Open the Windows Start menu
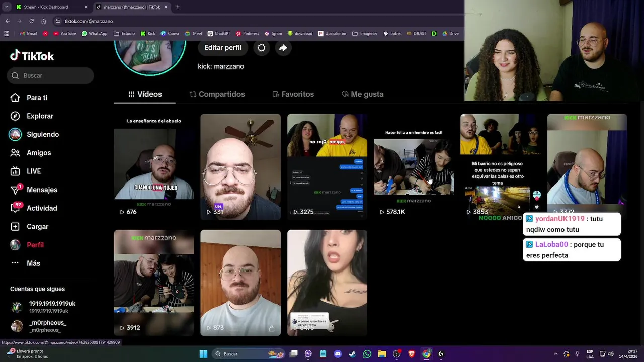The height and width of the screenshot is (362, 644). pos(203,354)
